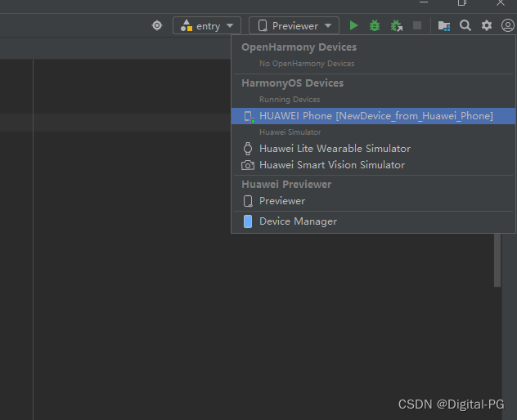Click the green Run button
Screen dimensions: 517x420
tap(353, 25)
